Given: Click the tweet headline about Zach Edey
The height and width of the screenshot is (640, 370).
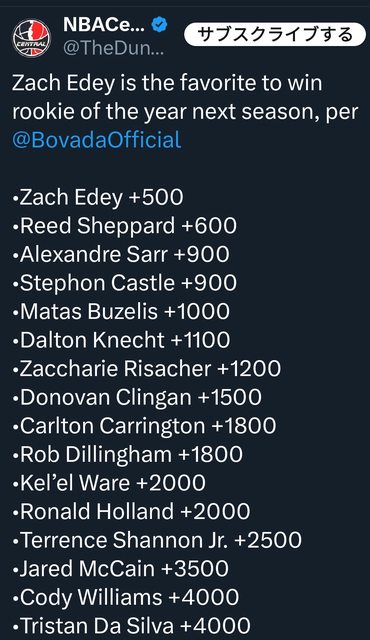Looking at the screenshot, I should (185, 111).
